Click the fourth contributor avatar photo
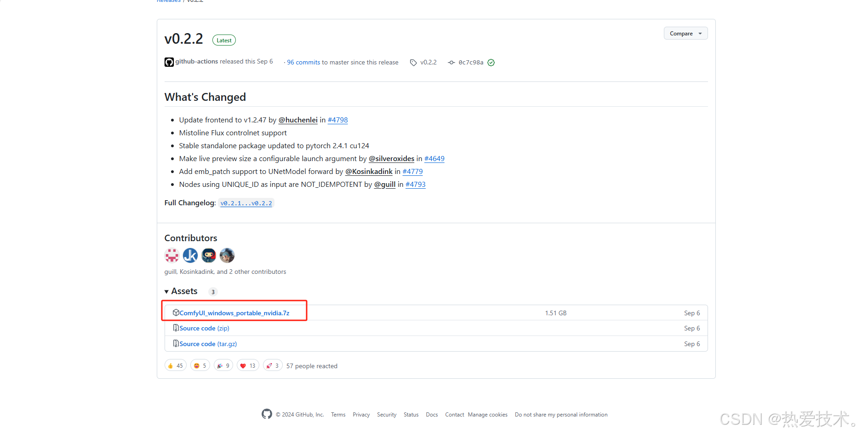868x434 pixels. pyautogui.click(x=227, y=255)
